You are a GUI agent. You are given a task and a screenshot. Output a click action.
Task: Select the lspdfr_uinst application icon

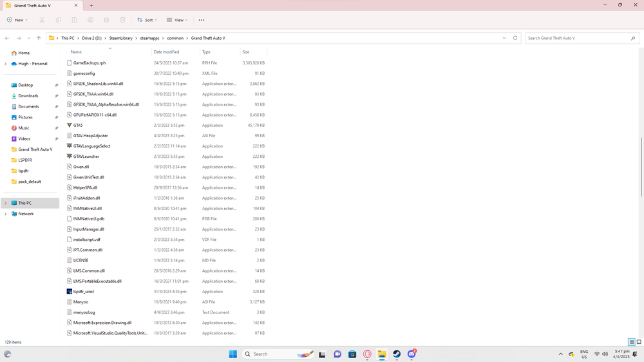(x=70, y=291)
